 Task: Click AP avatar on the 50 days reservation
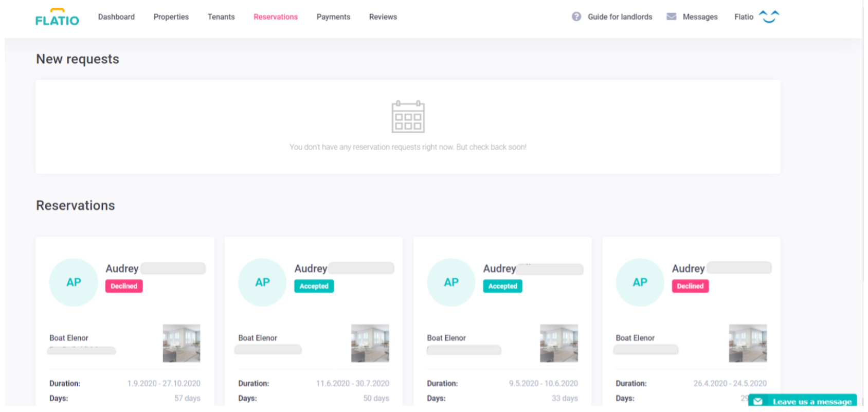(262, 282)
